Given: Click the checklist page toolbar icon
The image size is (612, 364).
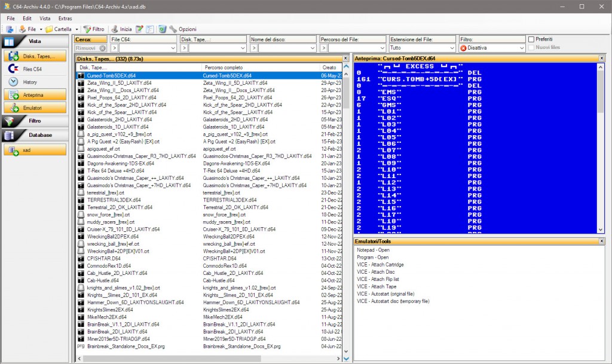Looking at the screenshot, I should [x=150, y=29].
